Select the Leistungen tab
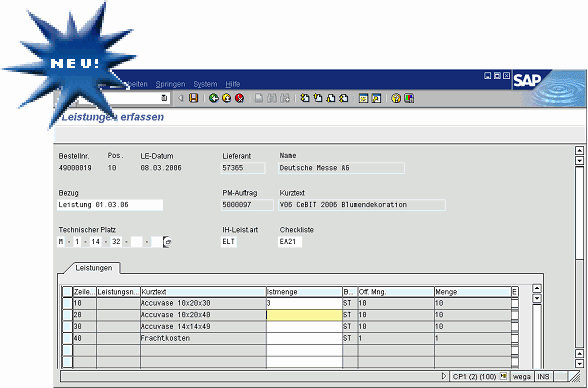 (94, 268)
